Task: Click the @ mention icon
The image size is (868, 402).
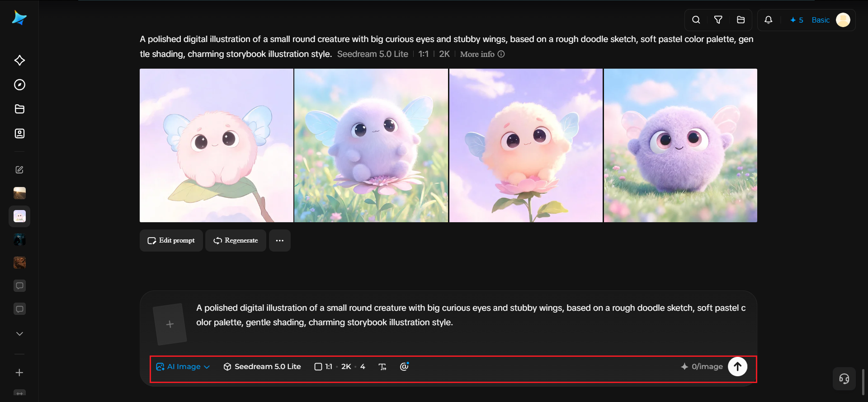Action: pyautogui.click(x=404, y=367)
